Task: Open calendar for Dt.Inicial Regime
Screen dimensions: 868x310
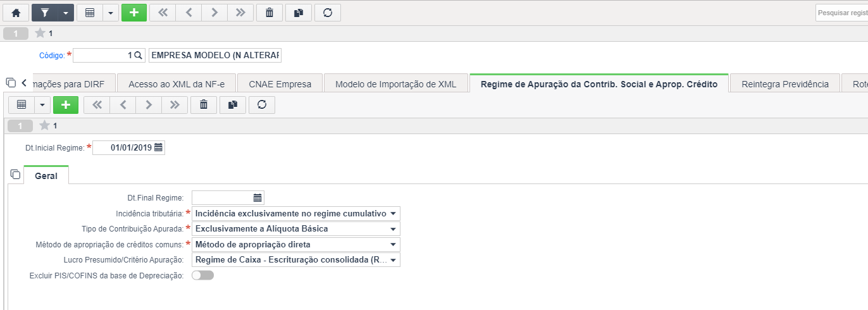Action: (159, 147)
